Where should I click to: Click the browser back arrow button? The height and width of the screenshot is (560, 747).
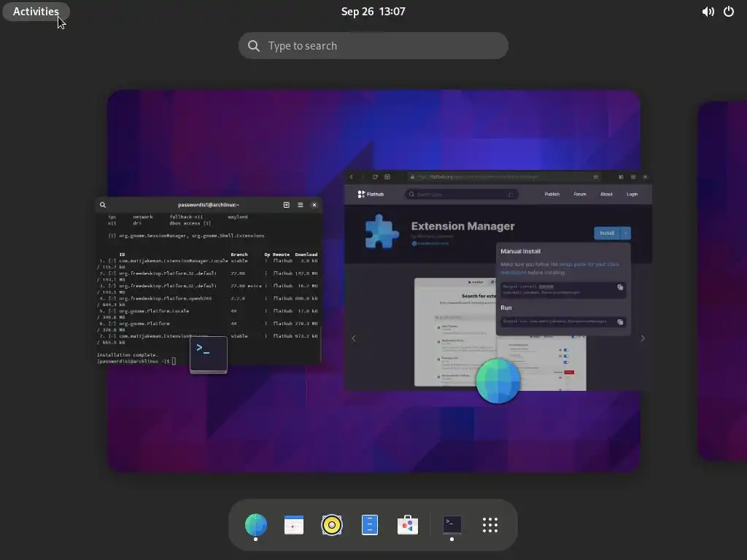tap(352, 176)
